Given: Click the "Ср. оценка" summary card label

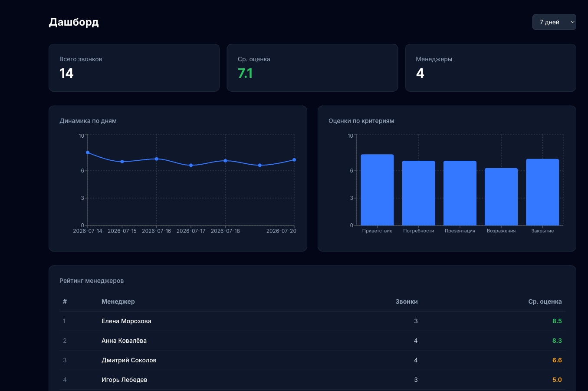Looking at the screenshot, I should pyautogui.click(x=254, y=59).
